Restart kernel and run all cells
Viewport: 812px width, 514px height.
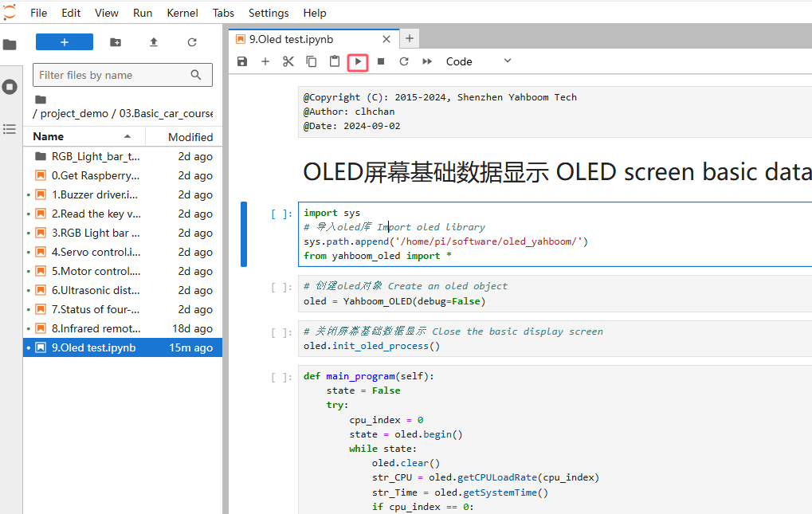427,61
